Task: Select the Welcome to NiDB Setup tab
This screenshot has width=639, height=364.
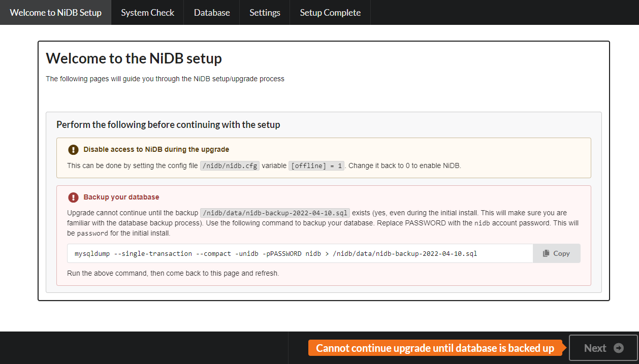Action: point(55,12)
